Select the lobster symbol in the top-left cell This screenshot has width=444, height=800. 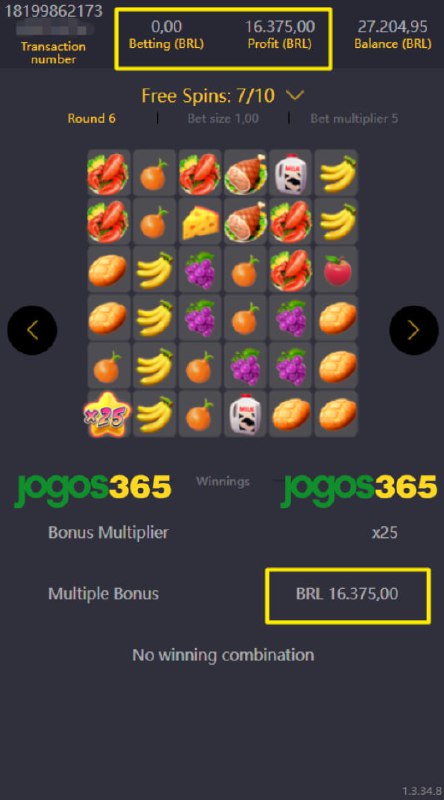coord(108,173)
